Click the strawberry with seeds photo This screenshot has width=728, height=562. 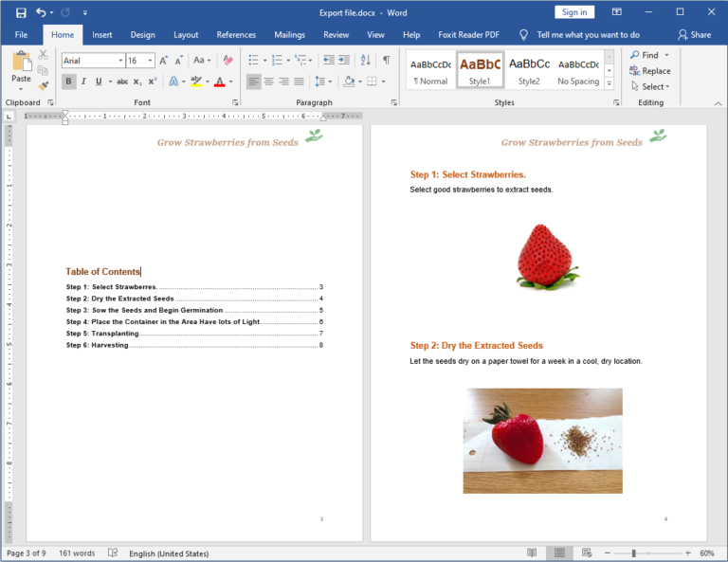[x=542, y=441]
